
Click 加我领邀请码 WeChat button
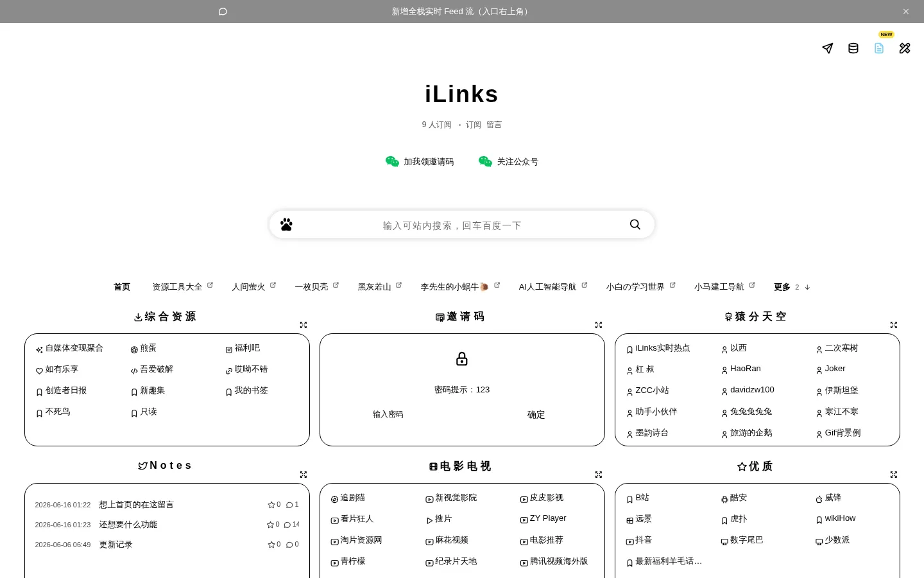coord(420,162)
